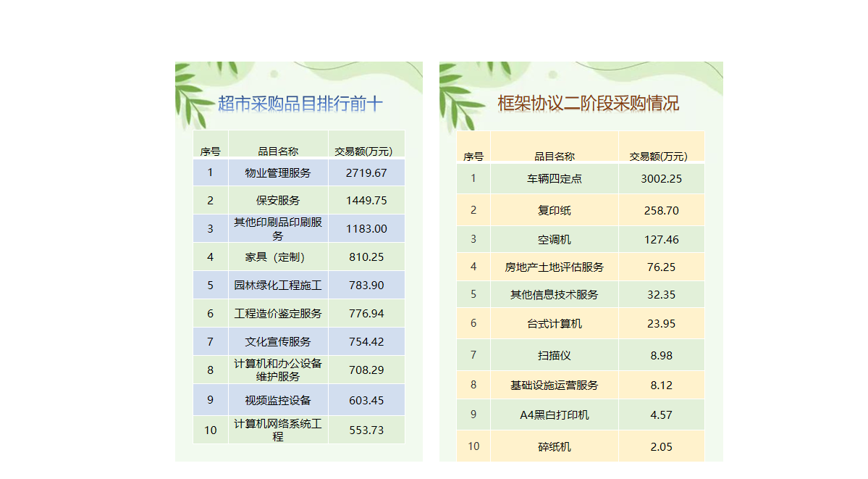Viewport: 868px width, 479px height.
Task: Select the amount 8.12
Action: pyautogui.click(x=662, y=386)
